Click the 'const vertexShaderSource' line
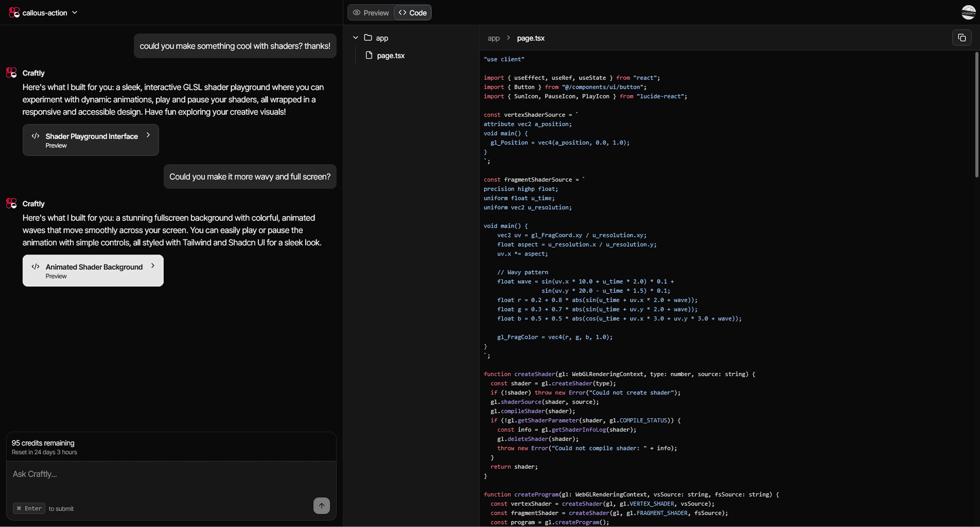The image size is (980, 527). (x=531, y=115)
